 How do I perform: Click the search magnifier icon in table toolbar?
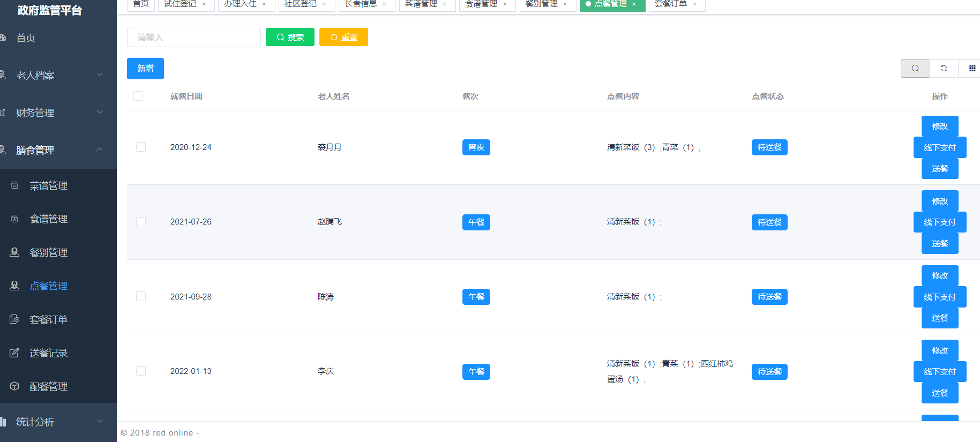(915, 69)
